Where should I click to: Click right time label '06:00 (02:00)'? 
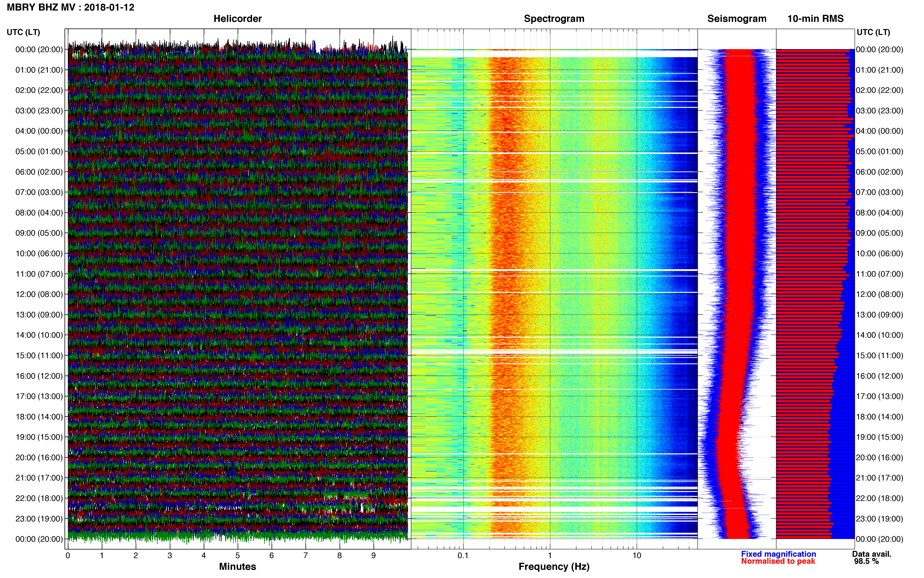click(x=880, y=172)
